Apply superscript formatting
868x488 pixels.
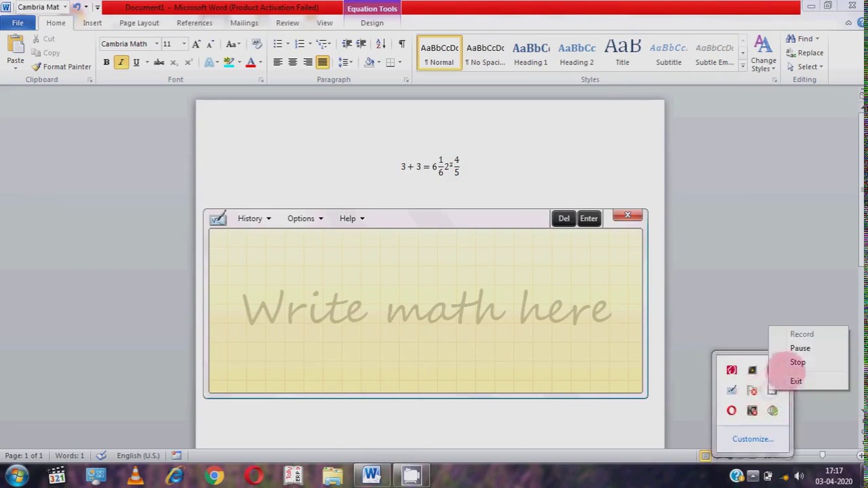pyautogui.click(x=188, y=62)
